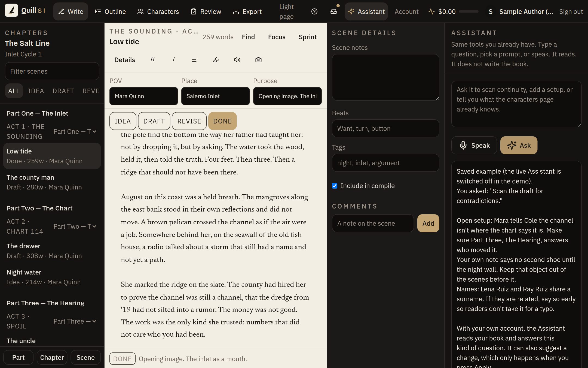Click the Ask sparkle button
The width and height of the screenshot is (588, 368).
(519, 145)
